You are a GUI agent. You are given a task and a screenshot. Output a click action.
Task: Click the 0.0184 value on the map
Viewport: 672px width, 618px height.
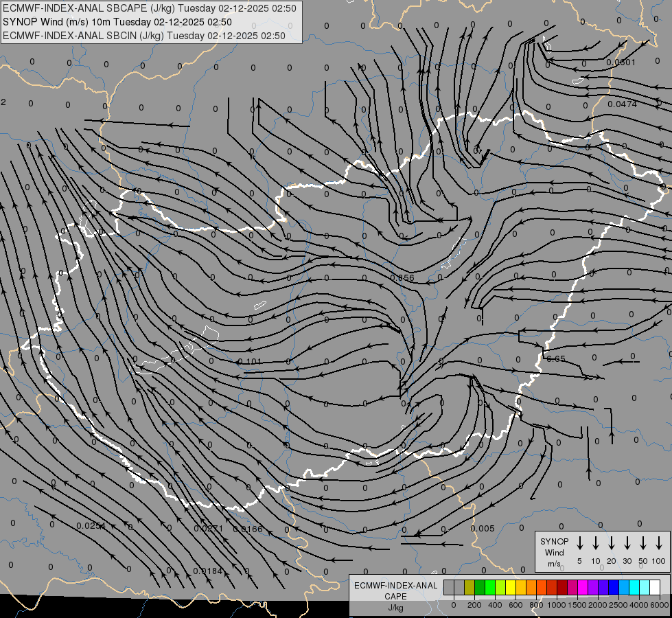pos(208,571)
